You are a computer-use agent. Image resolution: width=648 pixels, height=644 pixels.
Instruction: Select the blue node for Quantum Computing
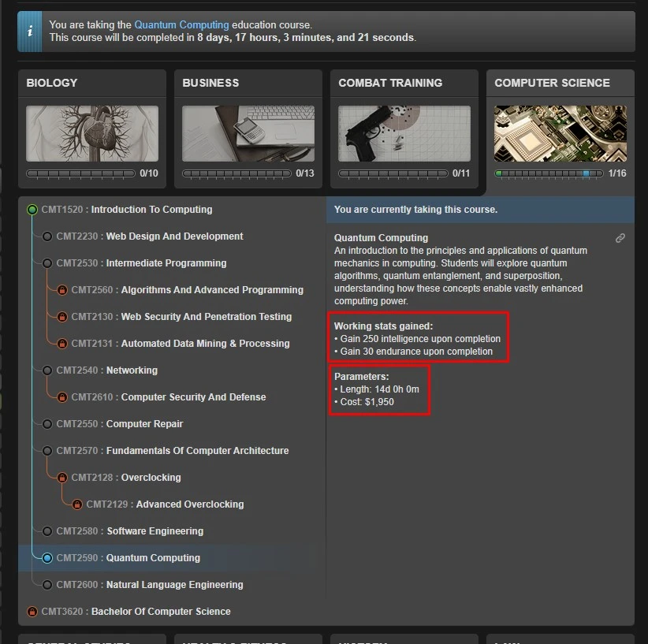pos(47,558)
